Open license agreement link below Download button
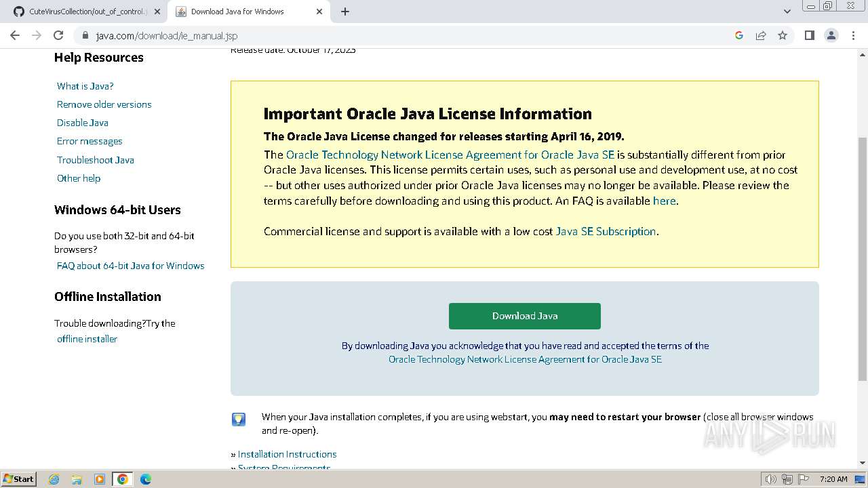 point(525,359)
